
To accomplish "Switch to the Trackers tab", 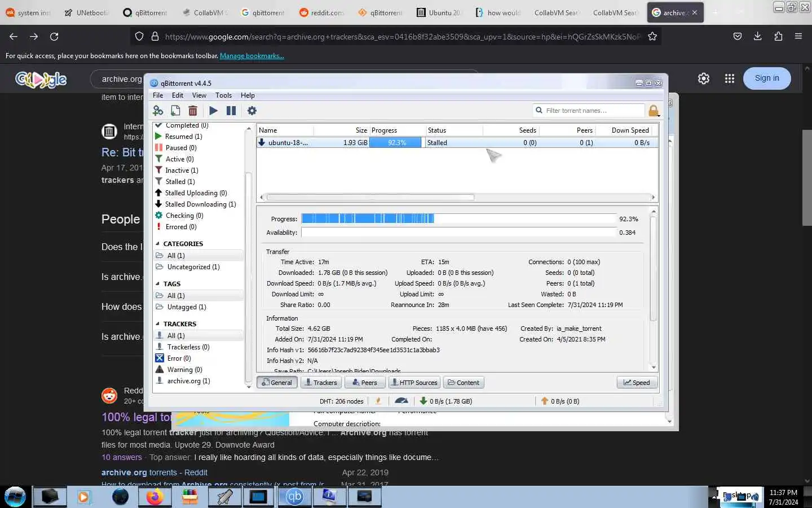I will tap(320, 383).
